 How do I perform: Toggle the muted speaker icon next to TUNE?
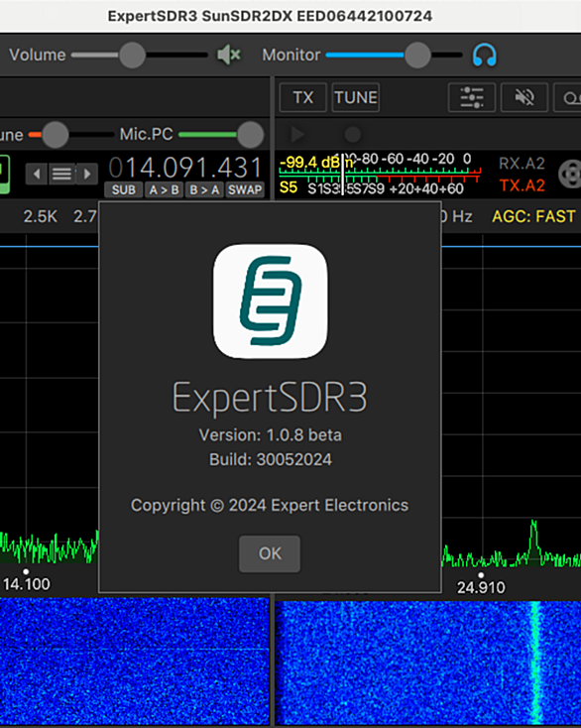coord(524,97)
